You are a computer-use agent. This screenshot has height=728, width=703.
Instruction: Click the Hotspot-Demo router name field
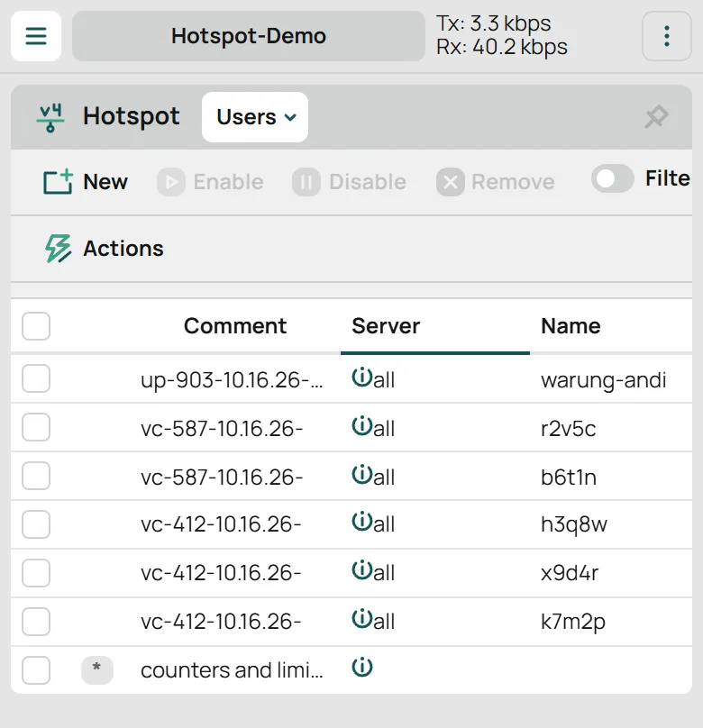249,36
